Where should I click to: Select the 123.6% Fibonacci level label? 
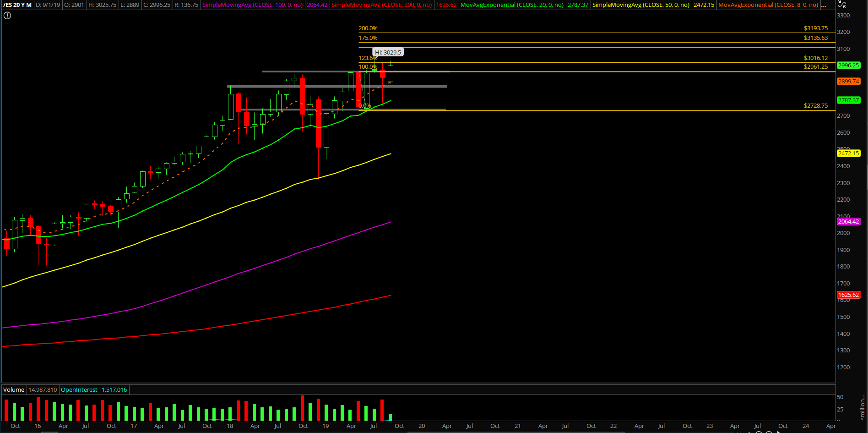click(x=368, y=58)
